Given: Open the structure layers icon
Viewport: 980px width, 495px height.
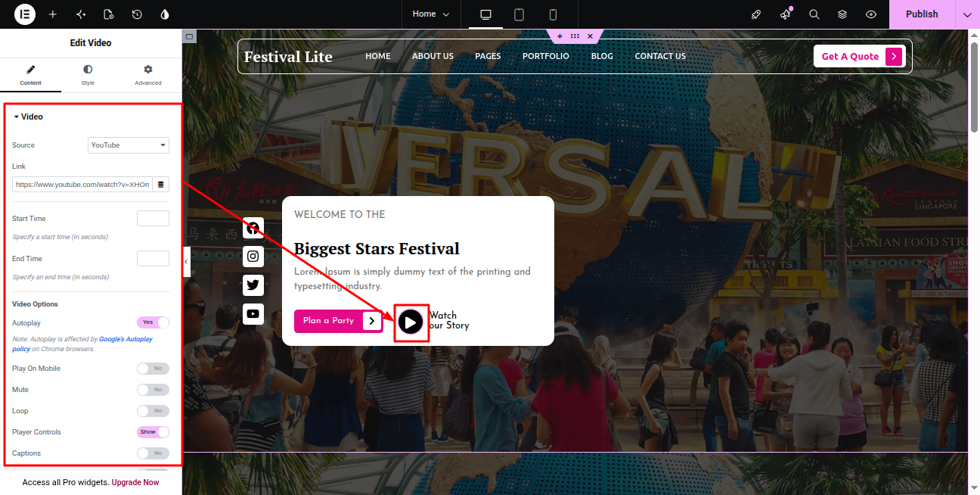Looking at the screenshot, I should tap(842, 14).
